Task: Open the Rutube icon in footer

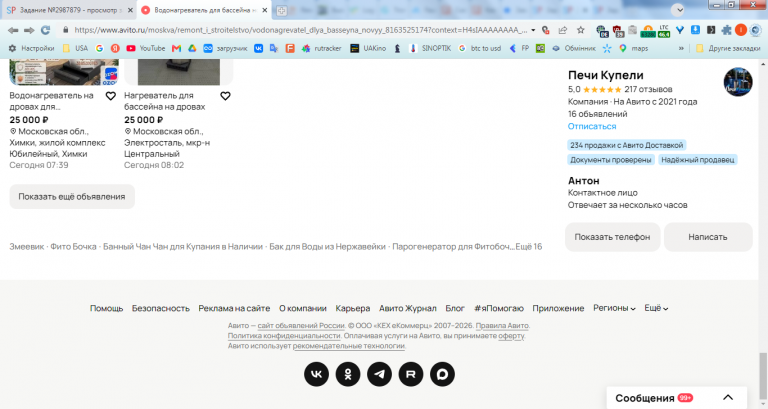Action: 411,374
